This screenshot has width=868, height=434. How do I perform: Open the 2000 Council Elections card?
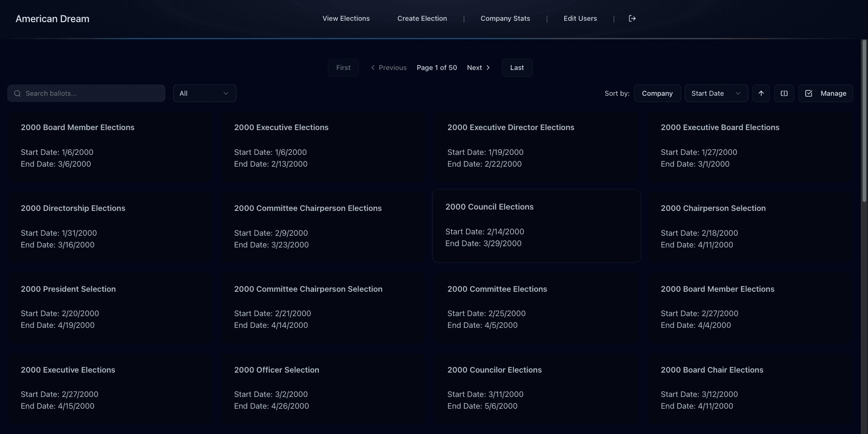[536, 226]
